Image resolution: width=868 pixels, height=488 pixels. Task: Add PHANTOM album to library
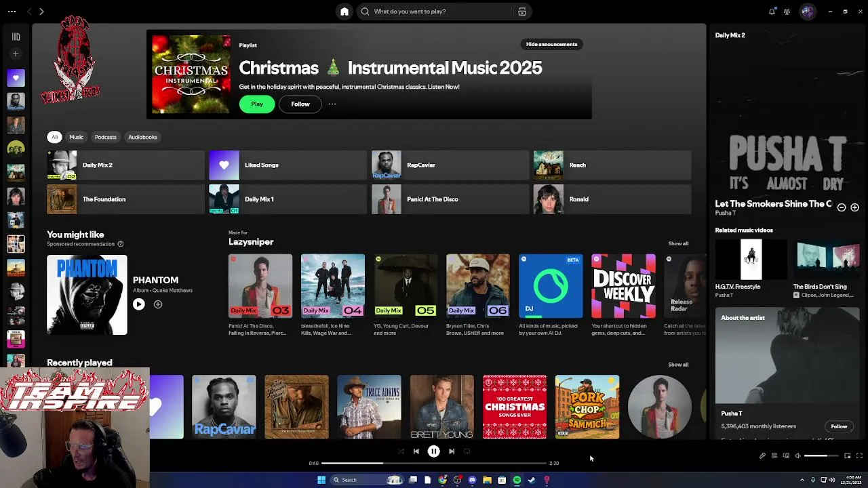coord(158,305)
